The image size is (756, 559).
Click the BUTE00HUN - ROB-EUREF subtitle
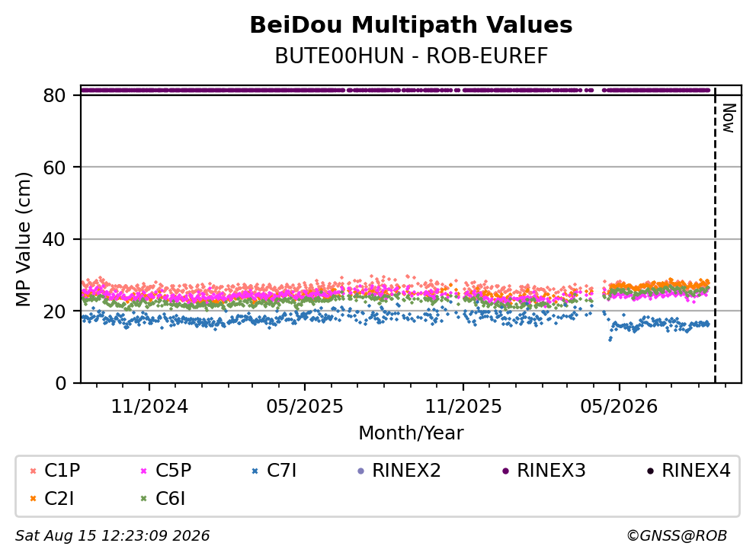tap(412, 56)
